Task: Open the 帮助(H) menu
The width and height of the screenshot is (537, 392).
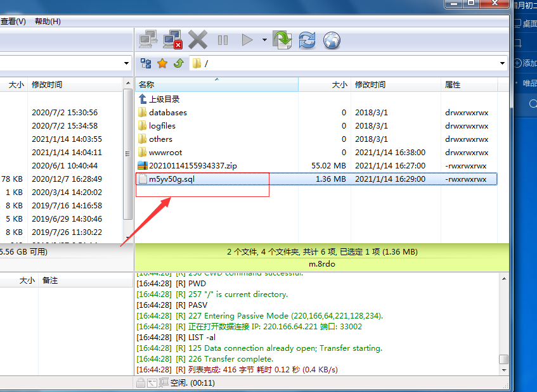Action: click(48, 22)
